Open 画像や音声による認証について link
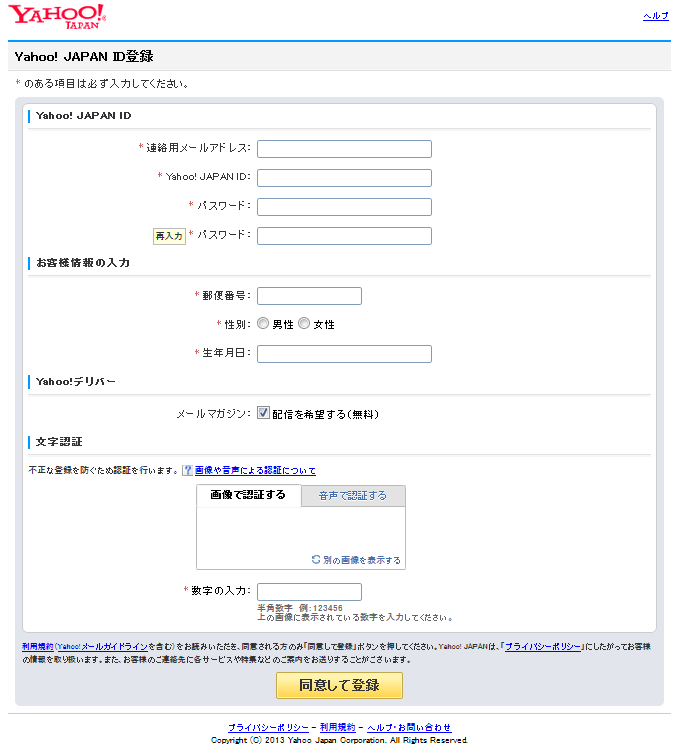 (255, 471)
